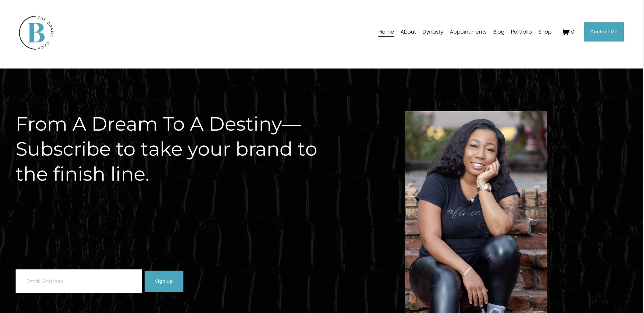The height and width of the screenshot is (313, 644).
Task: Click the Sign Up button
Action: (x=164, y=281)
